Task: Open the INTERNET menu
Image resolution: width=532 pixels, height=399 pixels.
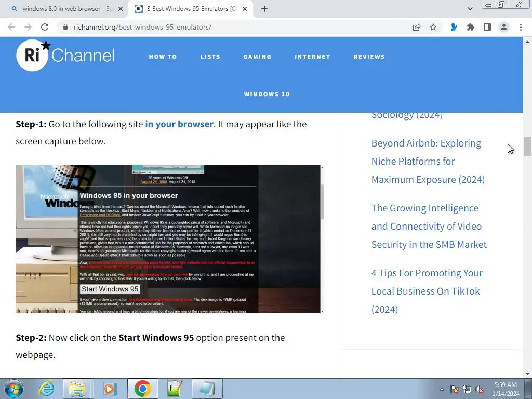Action: tap(312, 57)
